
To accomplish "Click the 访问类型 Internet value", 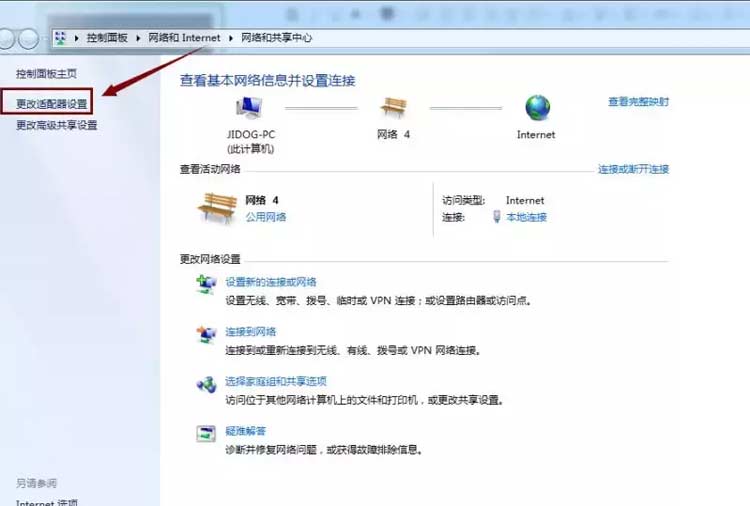I will 525,200.
